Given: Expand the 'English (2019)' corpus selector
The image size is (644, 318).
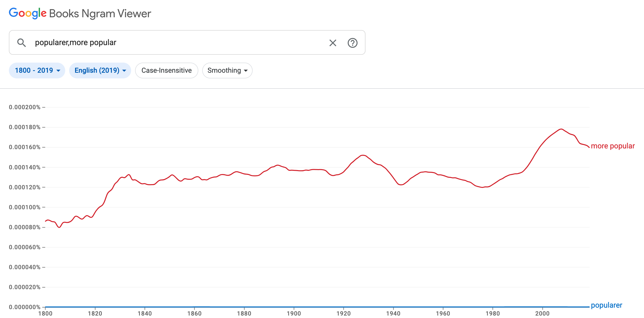Looking at the screenshot, I should 100,71.
